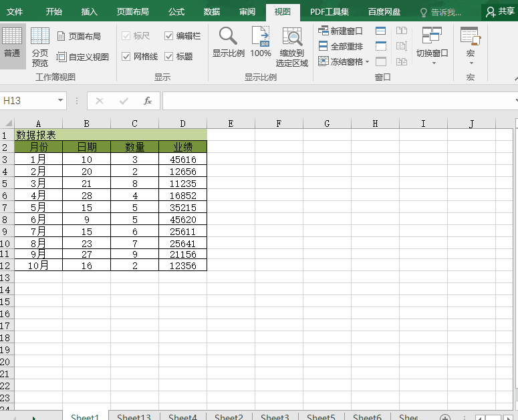The image size is (518, 420).
Task: Switch to Sheet13 tab
Action: click(x=134, y=417)
